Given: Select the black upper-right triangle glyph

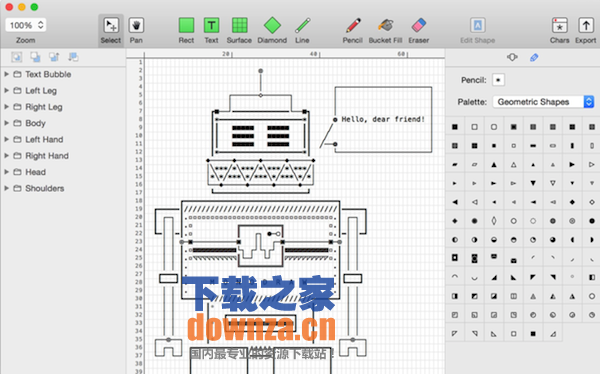Looking at the screenshot, I should pyautogui.click(x=553, y=277).
